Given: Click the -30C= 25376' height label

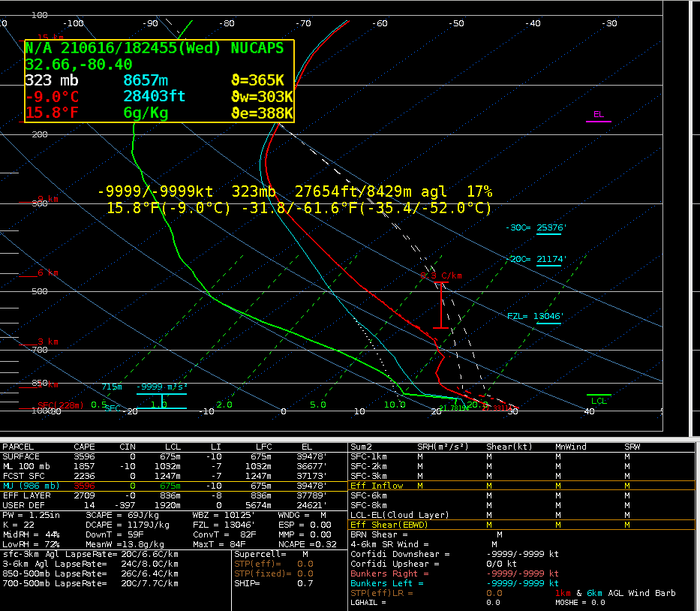Looking at the screenshot, I should coord(536,227).
